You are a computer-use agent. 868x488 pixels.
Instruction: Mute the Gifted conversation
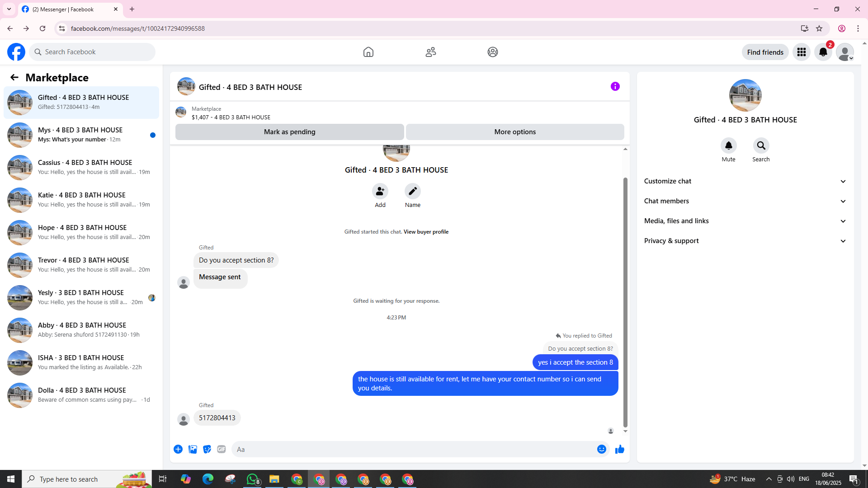pyautogui.click(x=729, y=145)
